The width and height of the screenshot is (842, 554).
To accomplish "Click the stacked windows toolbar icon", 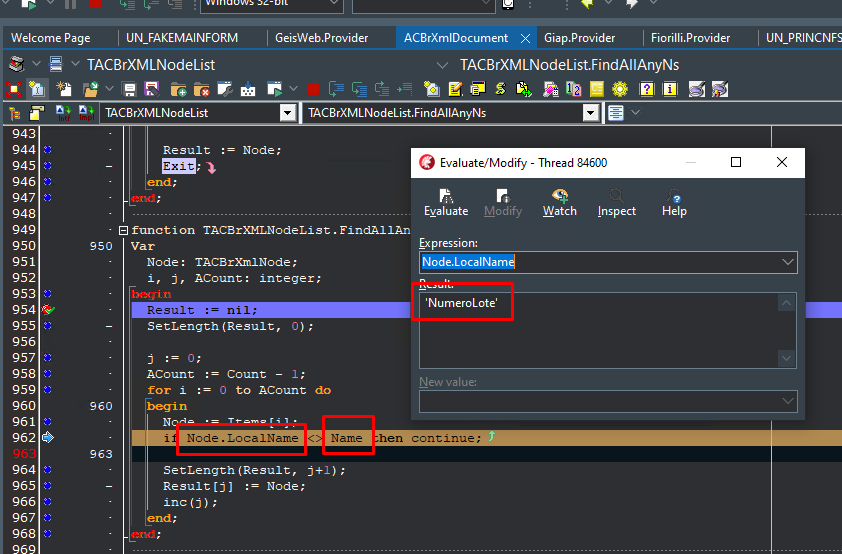I will [478, 89].
